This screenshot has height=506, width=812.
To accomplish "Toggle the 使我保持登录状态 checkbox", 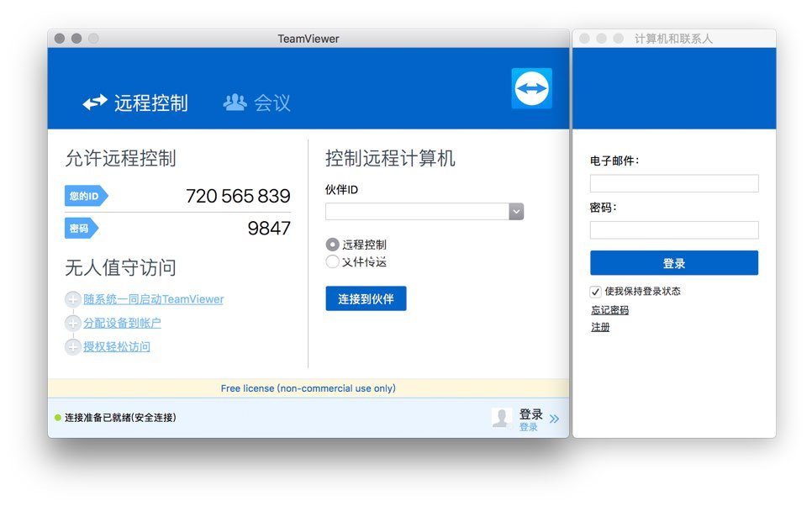I will [595, 292].
